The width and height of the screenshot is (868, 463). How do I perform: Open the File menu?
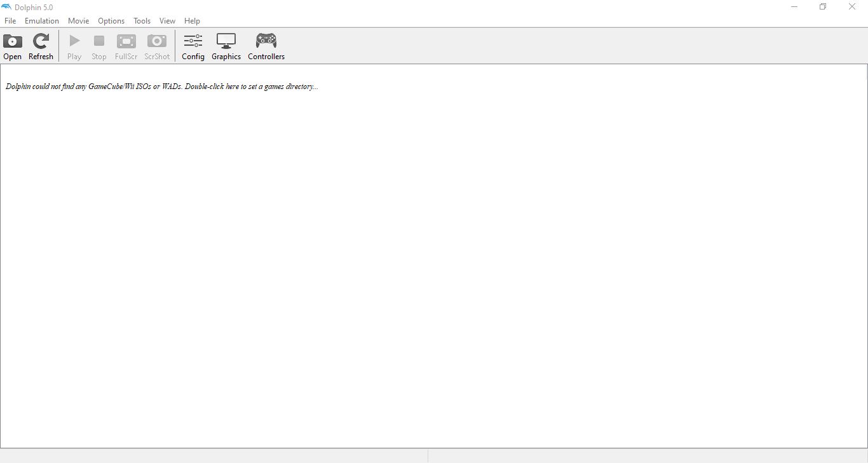pyautogui.click(x=10, y=21)
